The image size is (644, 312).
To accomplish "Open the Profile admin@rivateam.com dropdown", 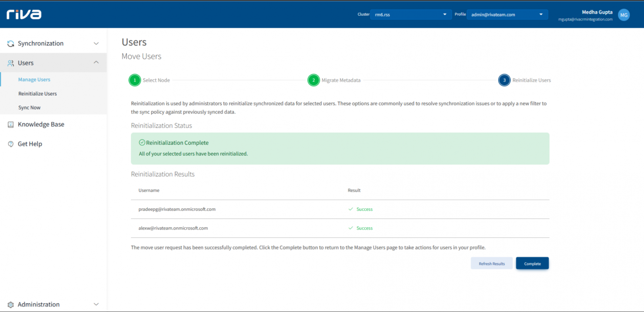I will coord(507,15).
